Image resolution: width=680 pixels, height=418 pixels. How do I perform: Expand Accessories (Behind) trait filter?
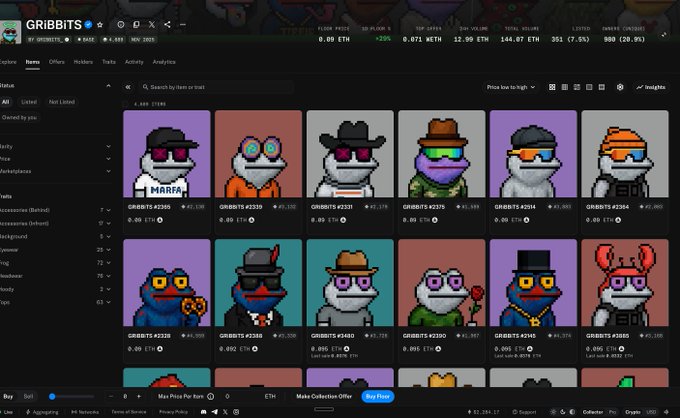55,210
